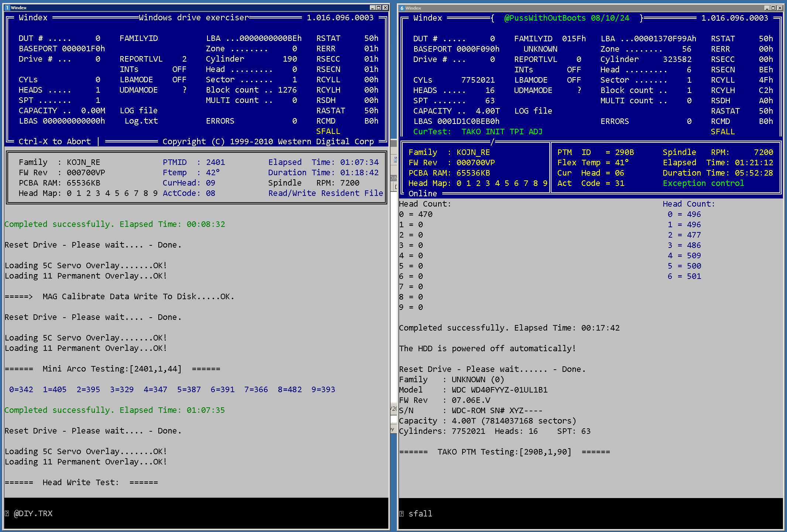Click 'Read/Write Resident File' status text

(x=326, y=193)
